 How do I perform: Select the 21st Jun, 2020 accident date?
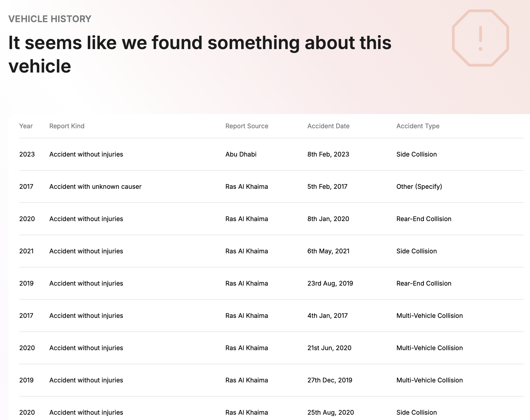click(329, 348)
